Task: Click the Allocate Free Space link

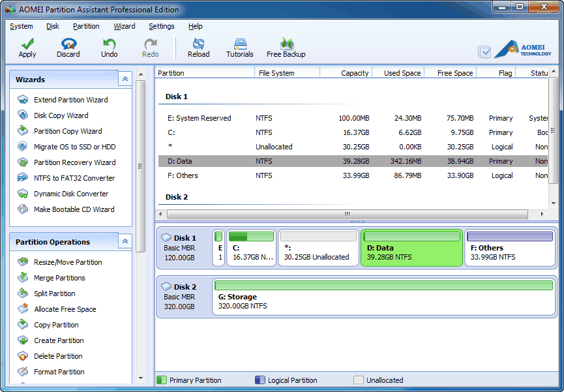Action: 65,309
